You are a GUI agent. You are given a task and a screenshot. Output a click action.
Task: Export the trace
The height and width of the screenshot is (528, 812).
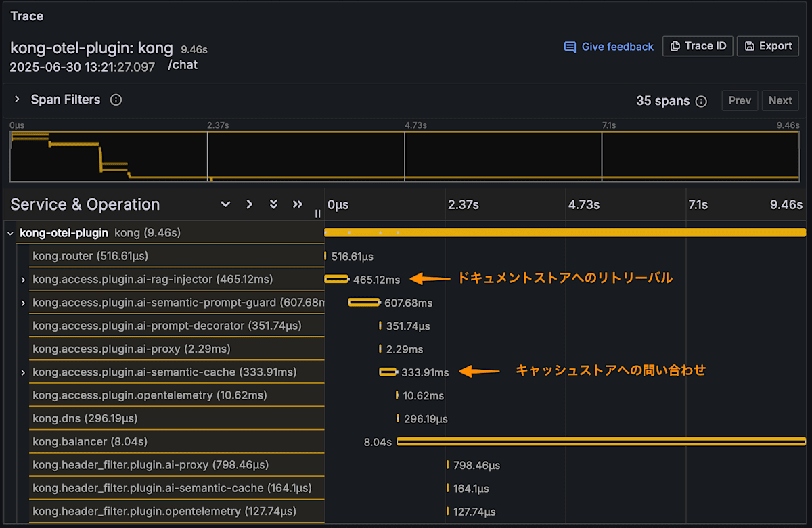click(x=768, y=46)
